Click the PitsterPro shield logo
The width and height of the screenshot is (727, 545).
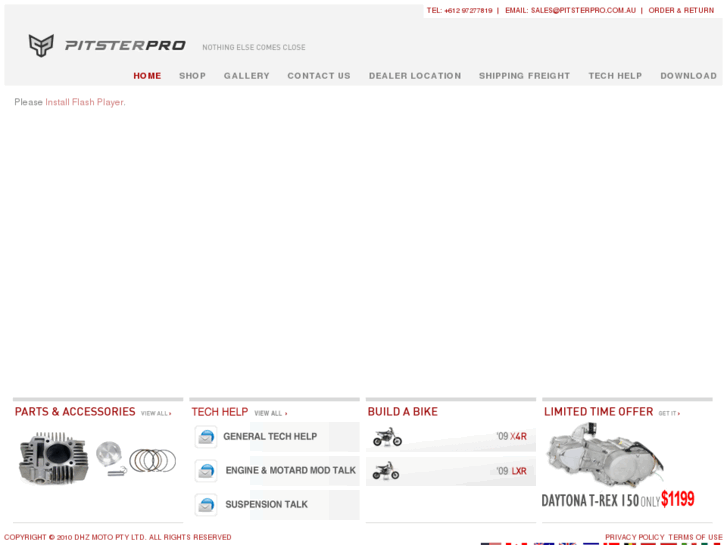41,45
